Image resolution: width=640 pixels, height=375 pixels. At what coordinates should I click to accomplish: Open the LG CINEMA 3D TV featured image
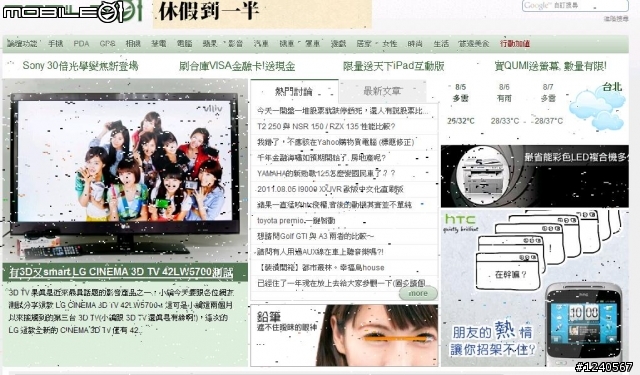point(125,171)
